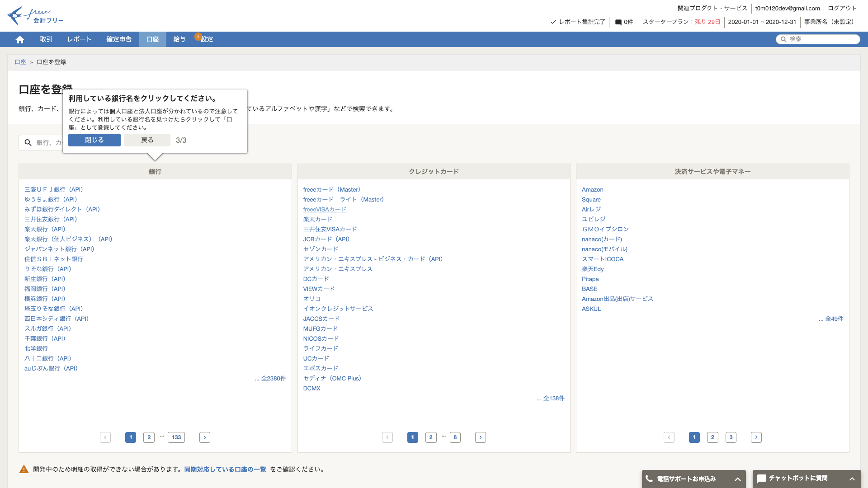Open 関連プロダクト・サービス link

click(712, 8)
